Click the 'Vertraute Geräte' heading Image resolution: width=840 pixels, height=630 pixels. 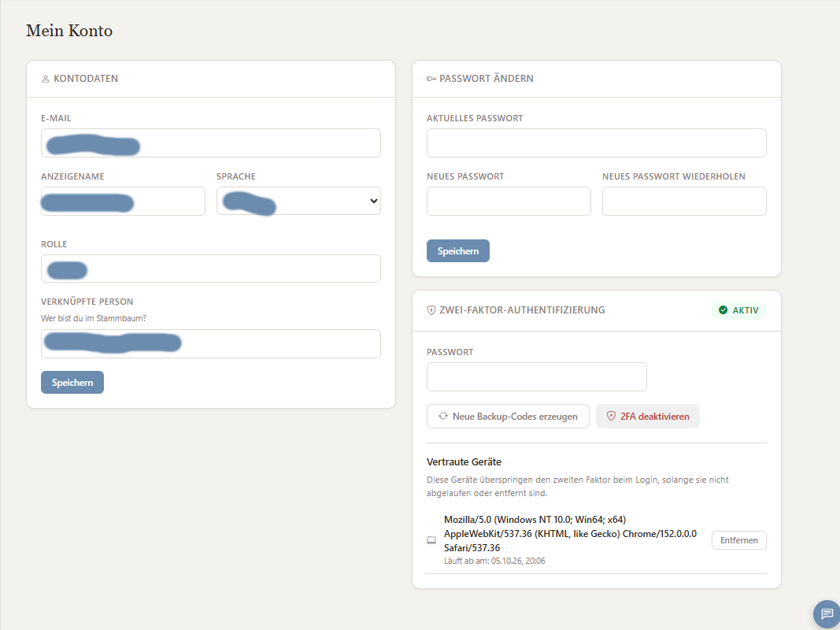click(x=464, y=461)
